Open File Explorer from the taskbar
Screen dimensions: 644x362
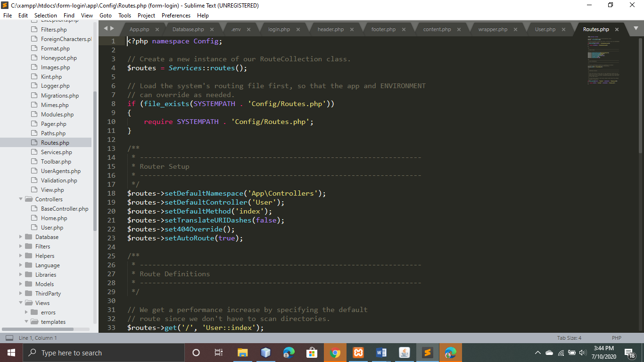(242, 353)
